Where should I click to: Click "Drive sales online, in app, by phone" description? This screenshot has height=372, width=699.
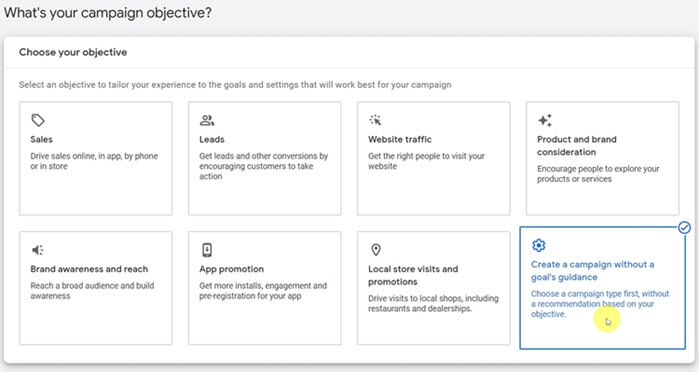94,161
